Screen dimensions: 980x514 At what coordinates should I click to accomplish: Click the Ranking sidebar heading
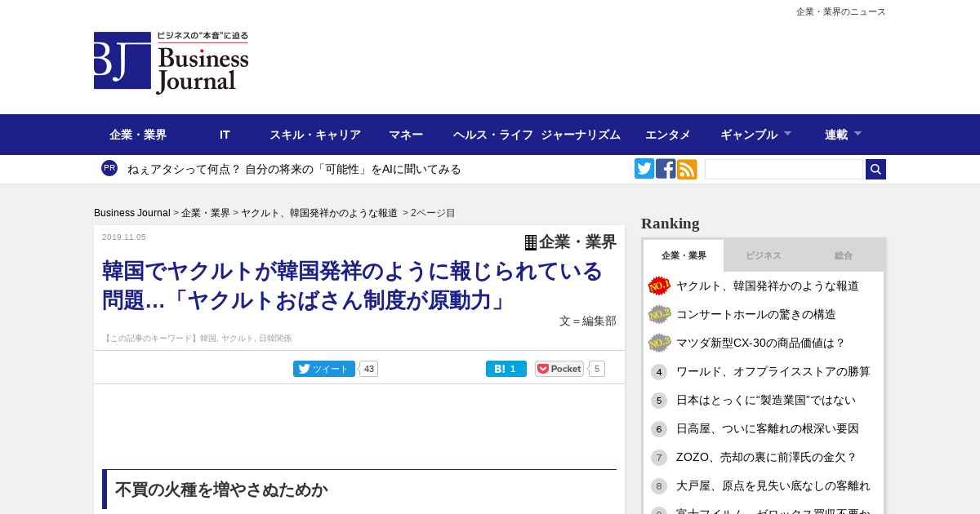[670, 224]
